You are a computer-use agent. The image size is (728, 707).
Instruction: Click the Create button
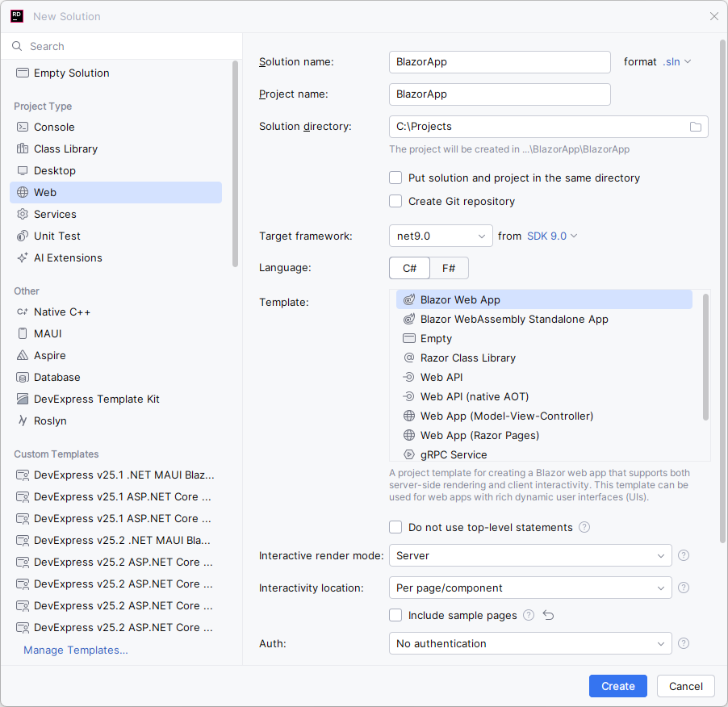pos(617,686)
